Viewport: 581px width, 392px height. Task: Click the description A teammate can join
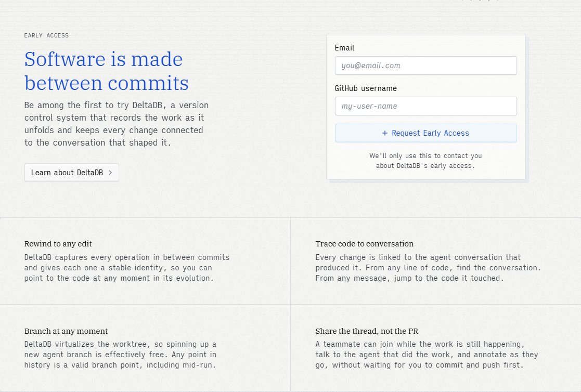click(427, 355)
